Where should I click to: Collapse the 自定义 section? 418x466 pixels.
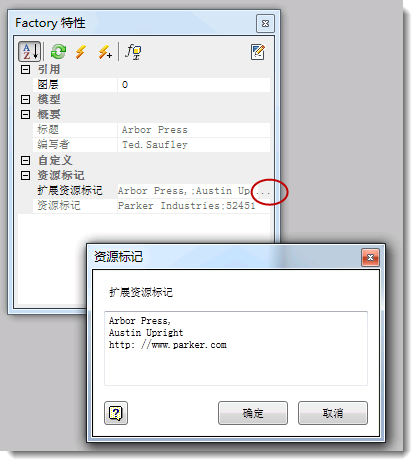pyautogui.click(x=25, y=160)
